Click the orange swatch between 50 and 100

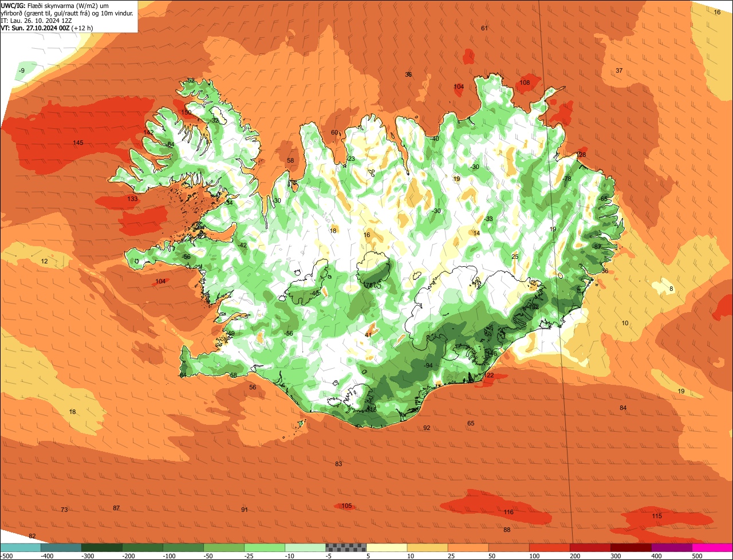[509, 547]
